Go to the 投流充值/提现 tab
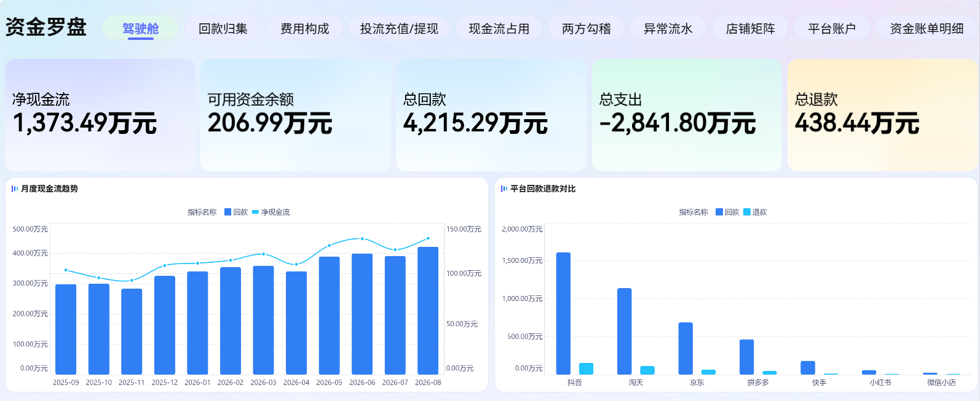980x401 pixels. tap(399, 28)
